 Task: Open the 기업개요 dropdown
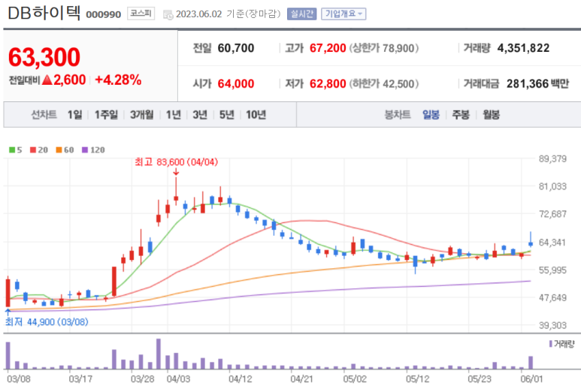pyautogui.click(x=343, y=14)
